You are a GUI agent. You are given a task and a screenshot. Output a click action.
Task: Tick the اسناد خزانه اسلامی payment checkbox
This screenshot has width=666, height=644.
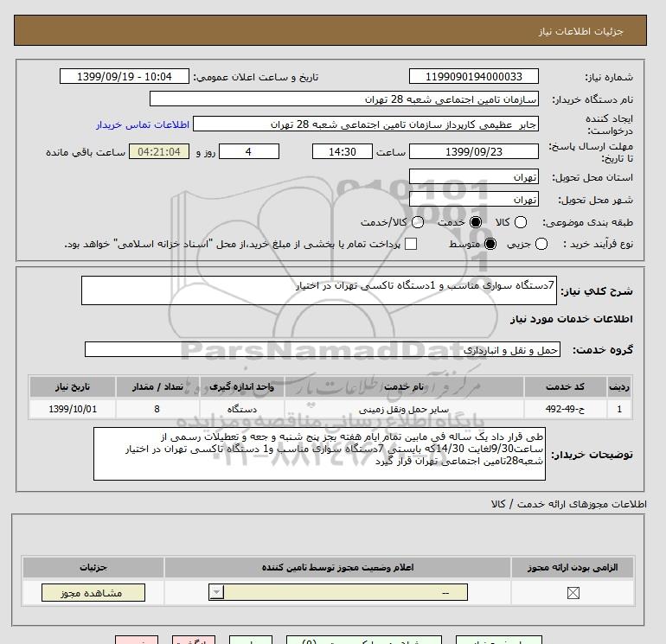point(411,244)
